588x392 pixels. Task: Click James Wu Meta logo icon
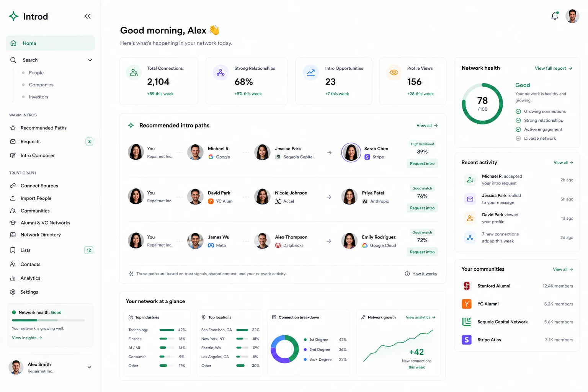click(211, 245)
